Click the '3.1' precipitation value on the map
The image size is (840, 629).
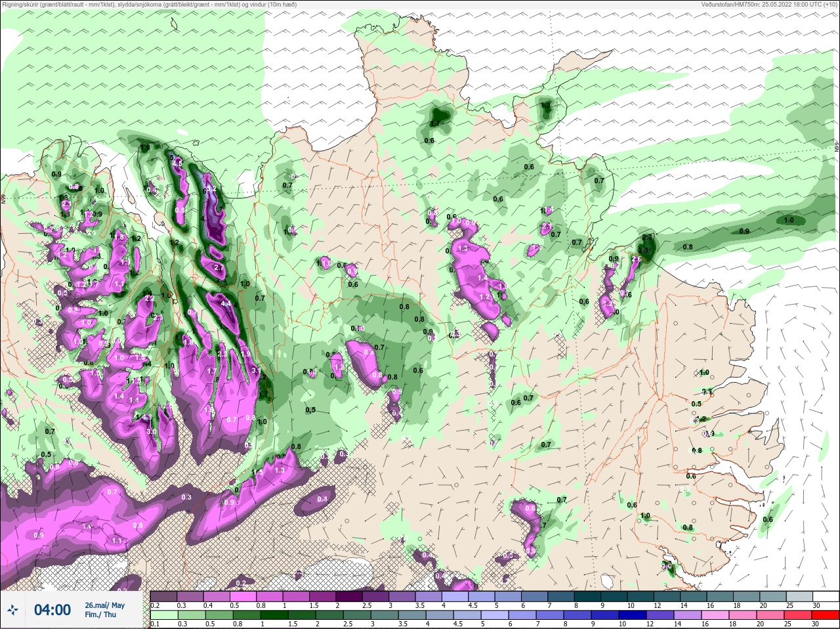tap(256, 370)
